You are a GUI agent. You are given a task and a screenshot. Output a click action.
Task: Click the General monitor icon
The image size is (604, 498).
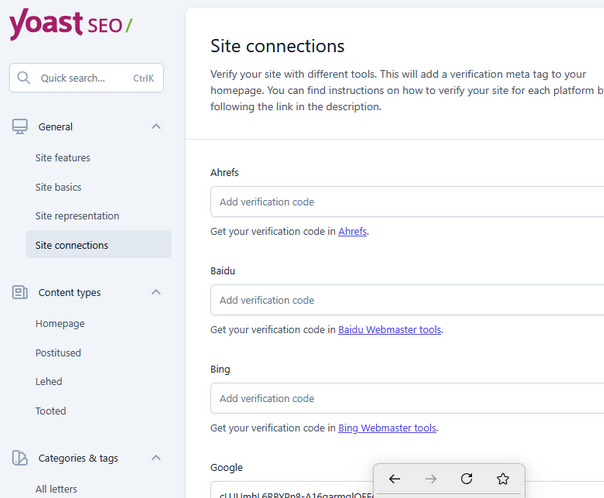pos(20,127)
